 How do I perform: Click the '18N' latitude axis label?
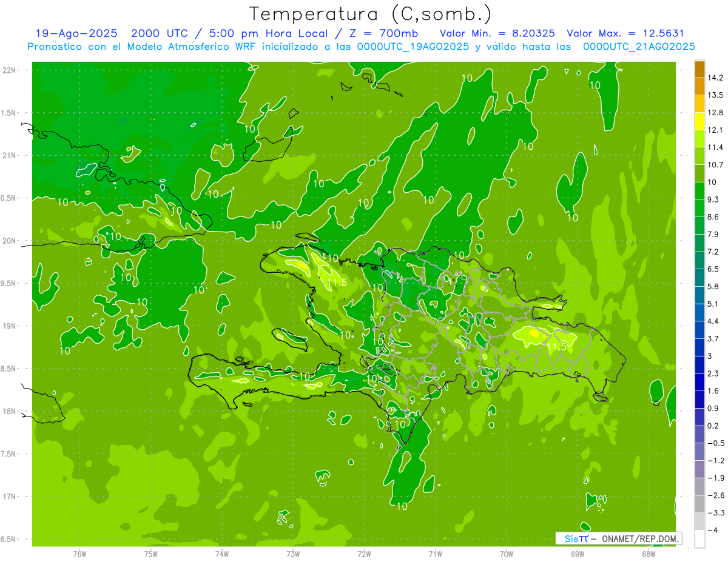point(8,411)
